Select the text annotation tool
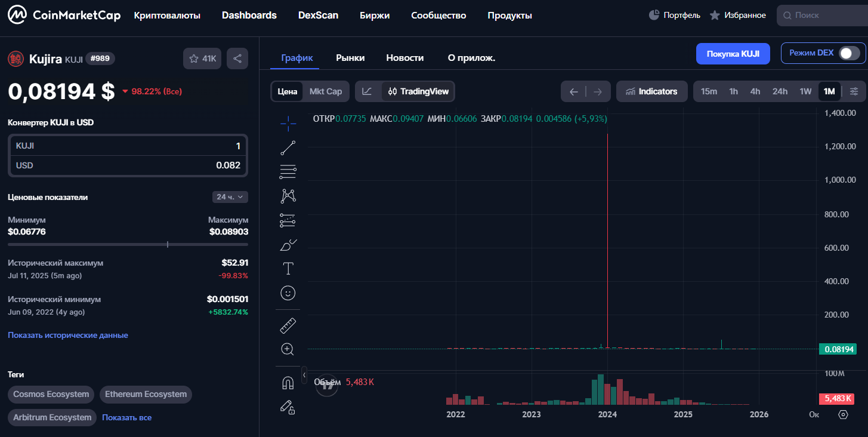Viewport: 868px width, 437px height. point(288,269)
